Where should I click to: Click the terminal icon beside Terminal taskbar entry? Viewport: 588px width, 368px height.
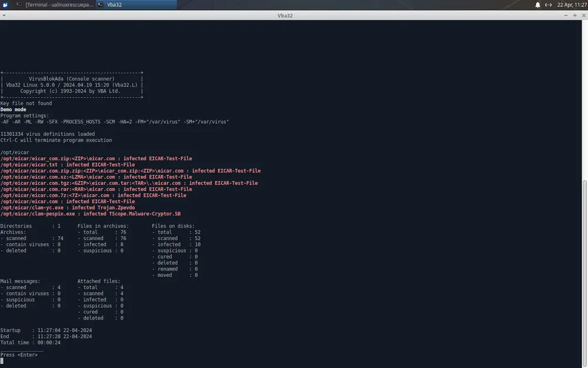[18, 5]
